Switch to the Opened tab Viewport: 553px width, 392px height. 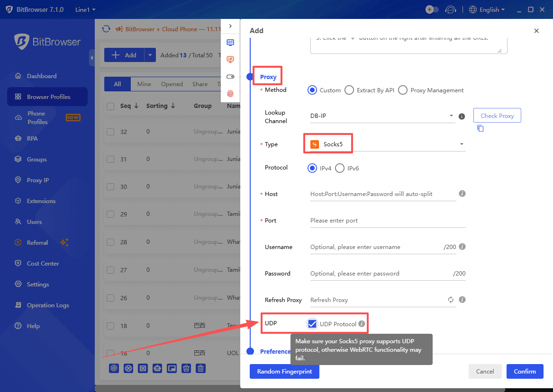point(172,84)
